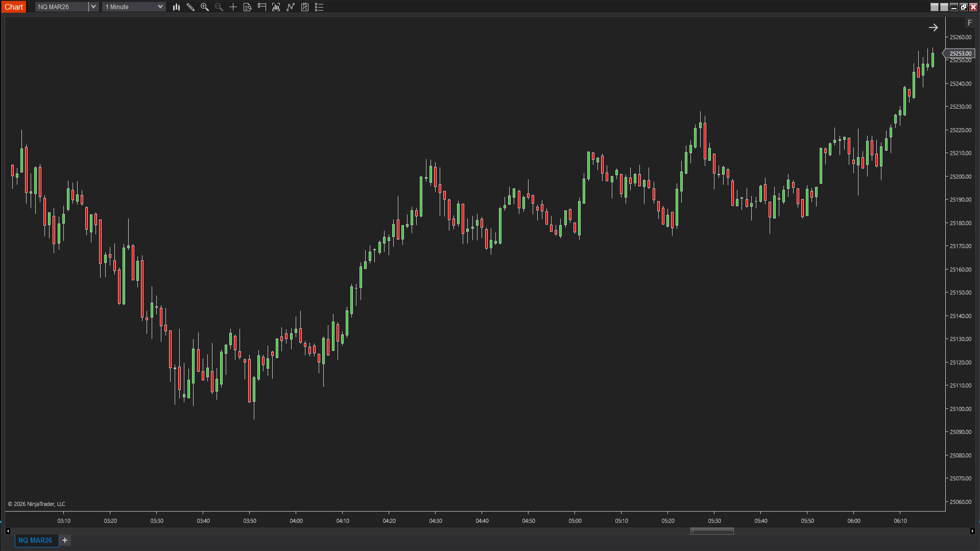Open the drawing tools pencil icon
Image resolution: width=980 pixels, height=551 pixels.
tap(190, 7)
